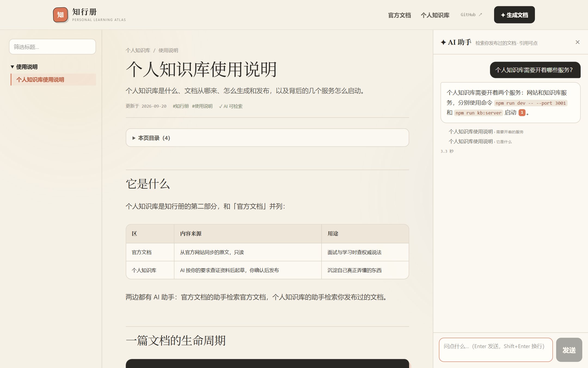Click the cell 沉淀自己真正弄懂的东西
This screenshot has height=368, width=588.
365,270
